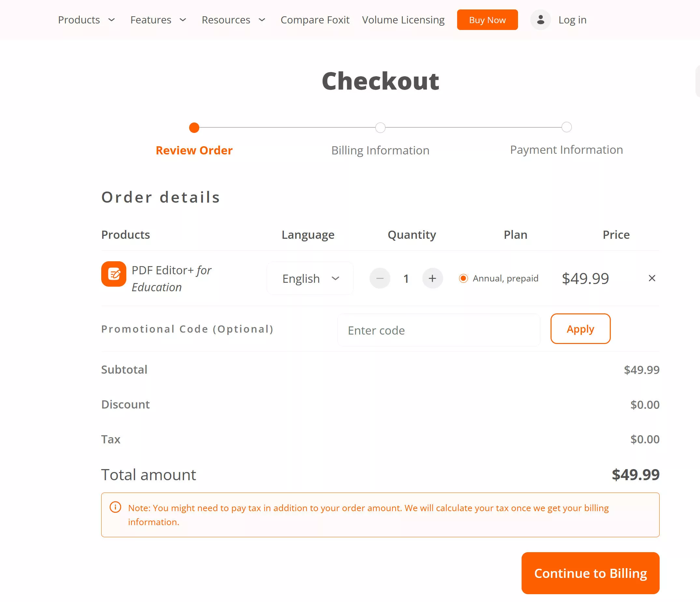This screenshot has width=700, height=602.
Task: Apply the promotional code
Action: click(580, 329)
